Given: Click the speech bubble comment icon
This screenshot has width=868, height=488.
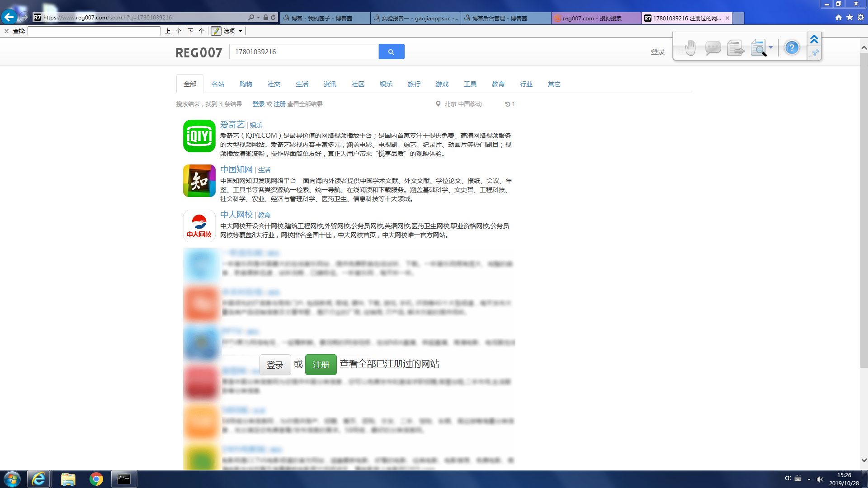Looking at the screenshot, I should point(712,48).
